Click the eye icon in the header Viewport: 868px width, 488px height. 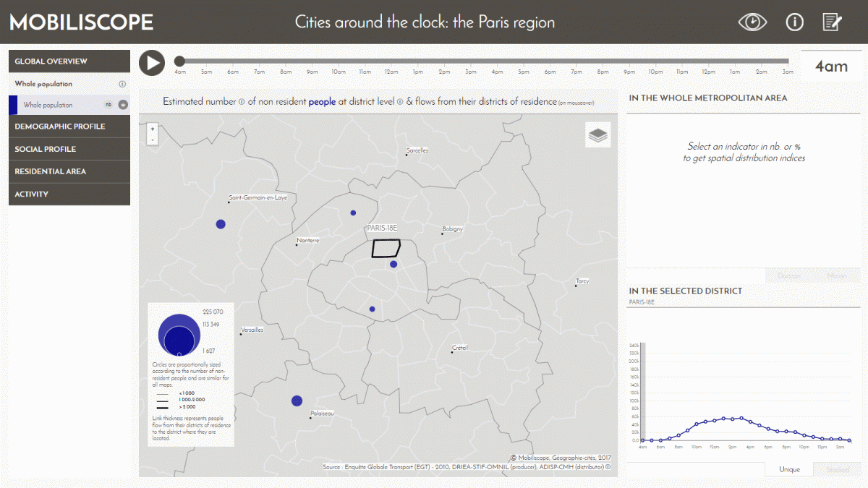coord(752,22)
